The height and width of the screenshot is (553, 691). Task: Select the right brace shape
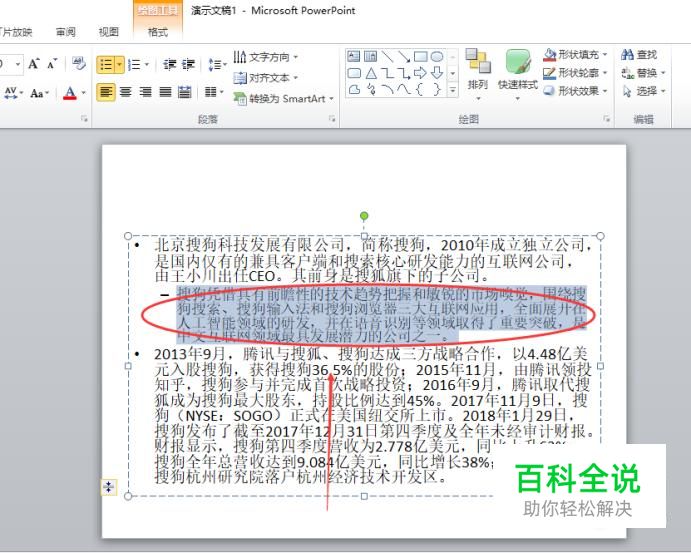tap(437, 89)
